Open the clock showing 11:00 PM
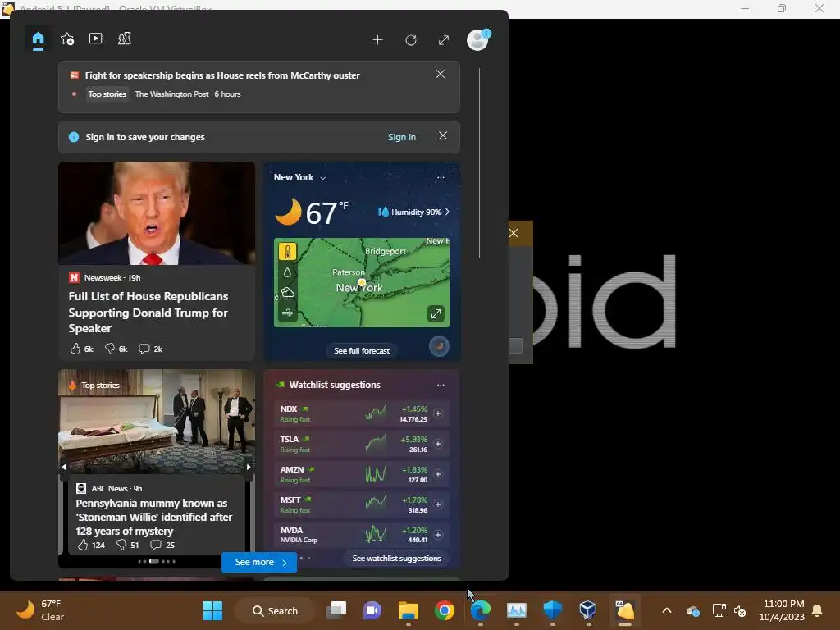The image size is (840, 630). 782,610
